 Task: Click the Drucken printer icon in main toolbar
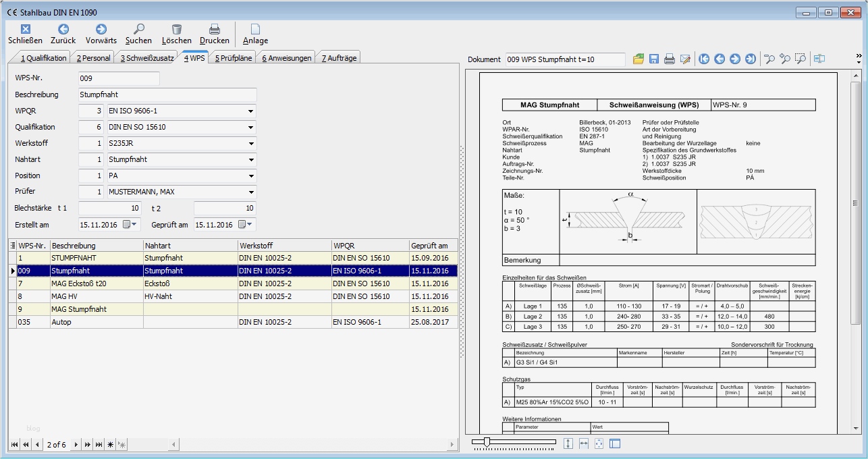[x=214, y=29]
